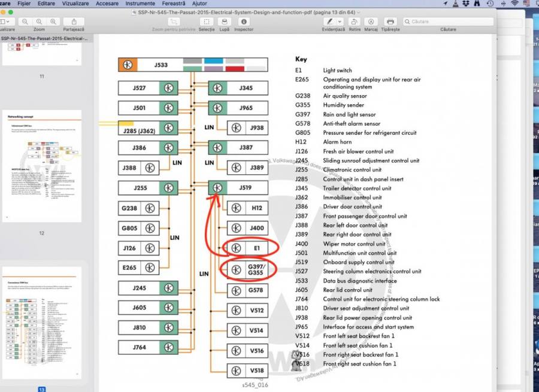Reset zoom to actual size
This screenshot has width=539, height=392.
39,22
